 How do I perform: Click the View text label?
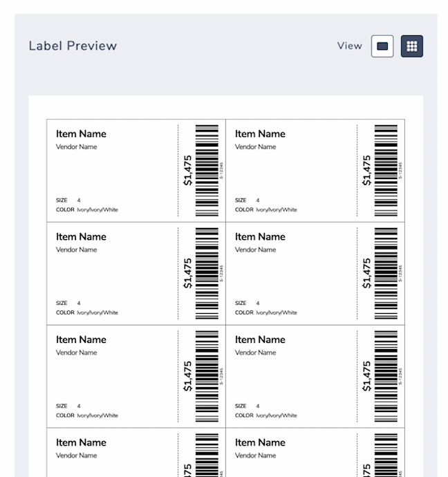349,46
